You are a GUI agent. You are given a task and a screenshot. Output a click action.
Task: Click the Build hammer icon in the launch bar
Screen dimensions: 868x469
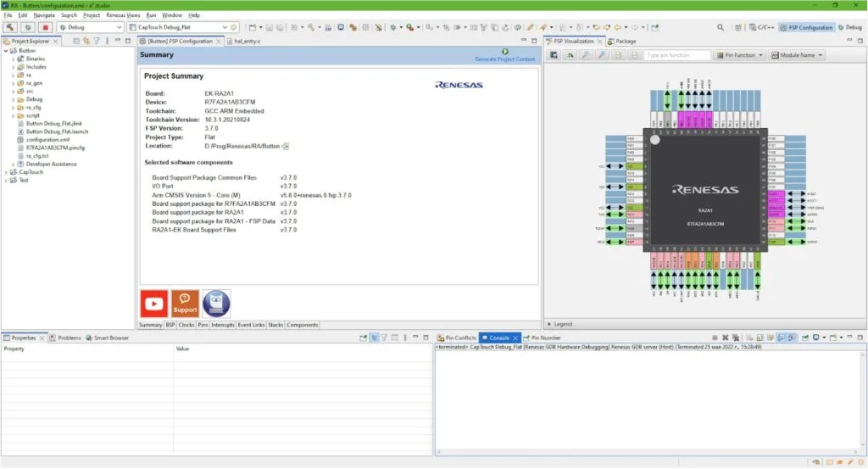click(10, 27)
